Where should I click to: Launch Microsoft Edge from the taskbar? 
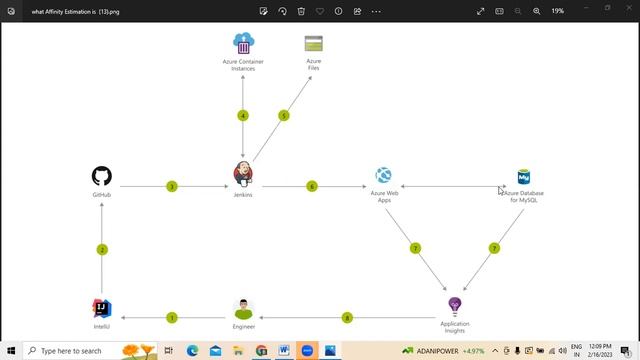point(192,351)
